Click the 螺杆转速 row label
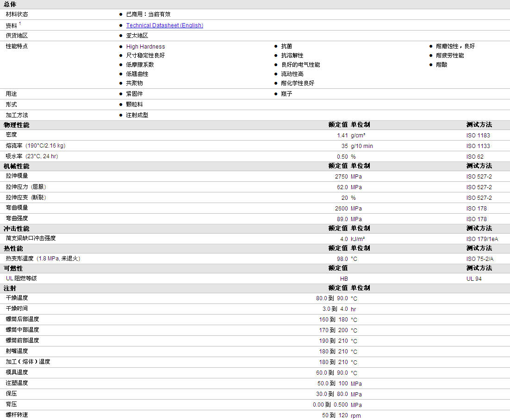510x420 pixels. tap(17, 415)
